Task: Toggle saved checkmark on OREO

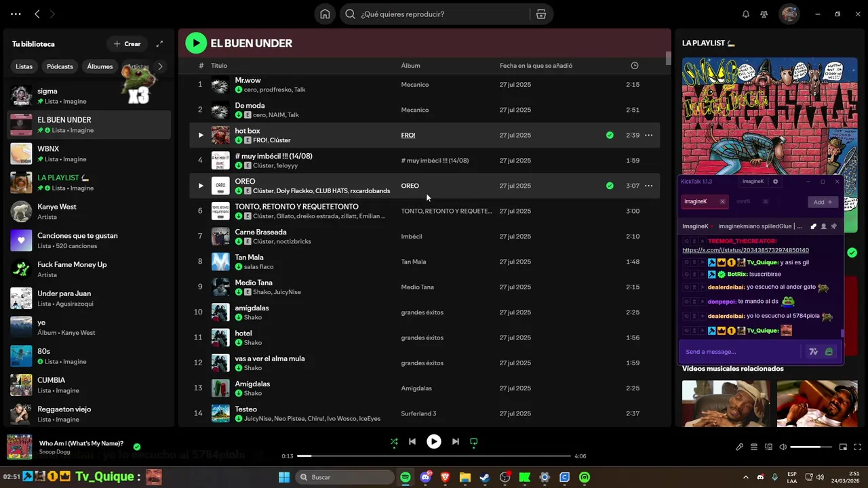Action: [x=610, y=186]
